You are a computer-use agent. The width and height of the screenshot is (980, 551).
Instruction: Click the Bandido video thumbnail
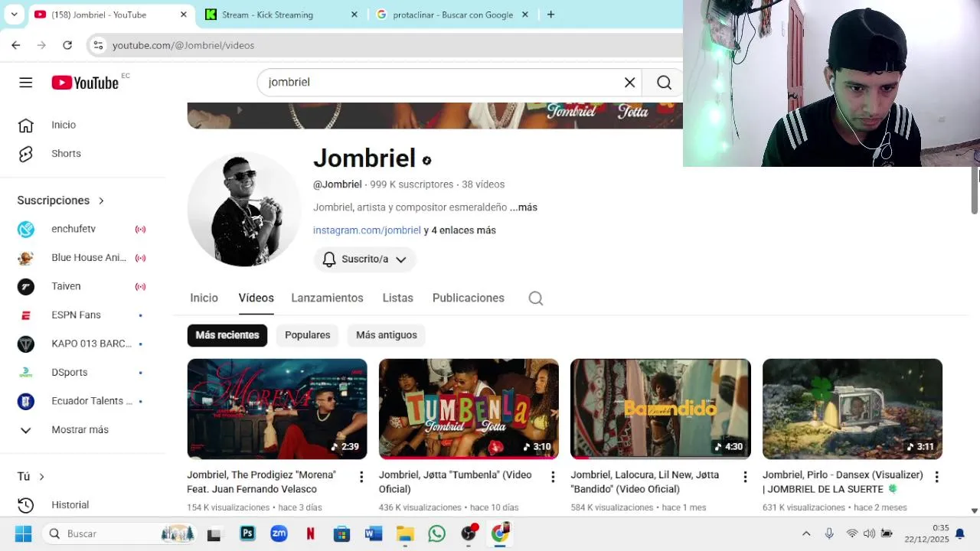[661, 409]
